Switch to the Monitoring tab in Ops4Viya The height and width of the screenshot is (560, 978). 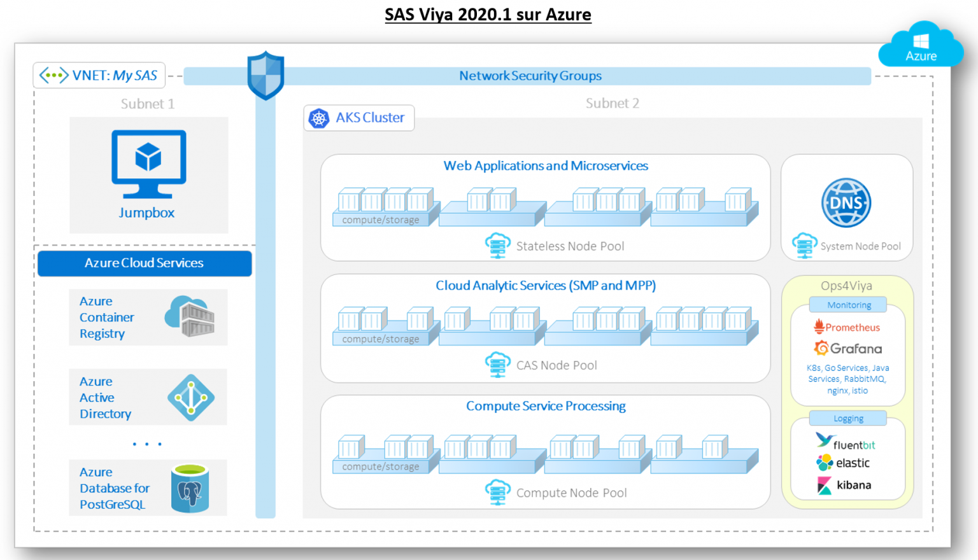(x=847, y=305)
